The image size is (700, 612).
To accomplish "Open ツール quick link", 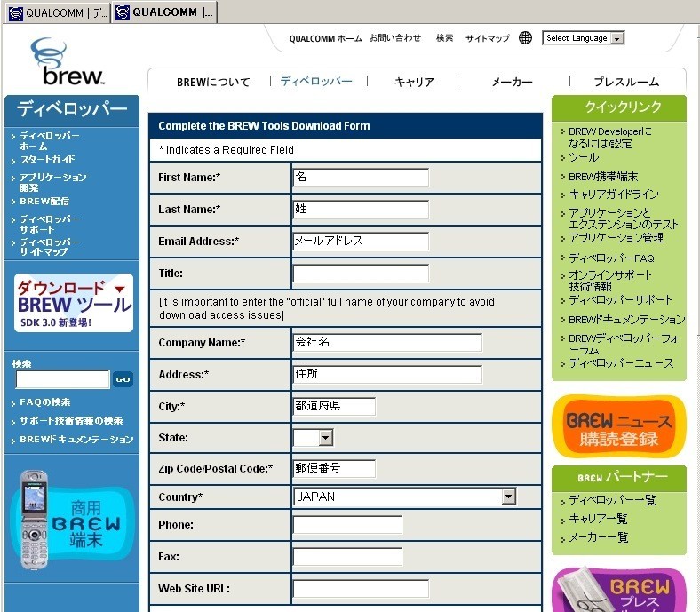I will pos(584,157).
